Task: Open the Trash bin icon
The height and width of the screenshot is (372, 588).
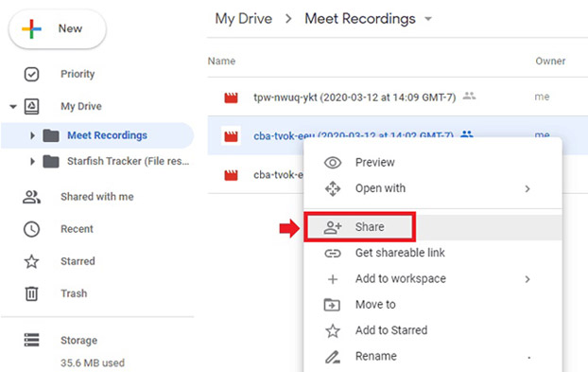Action: tap(31, 293)
